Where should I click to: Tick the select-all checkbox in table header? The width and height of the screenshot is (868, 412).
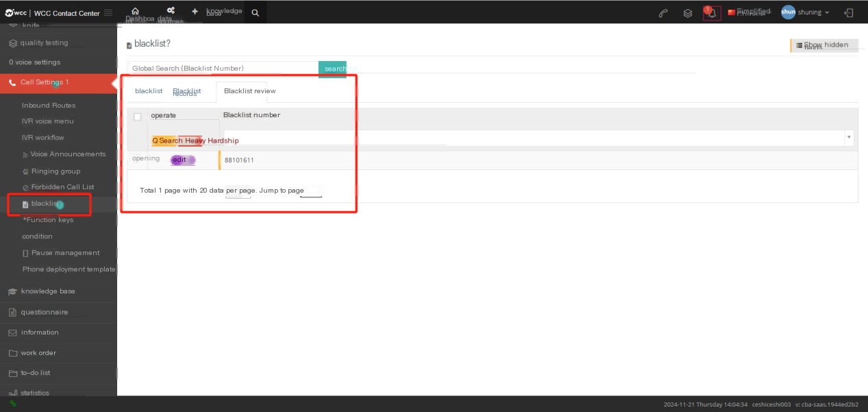coord(138,117)
